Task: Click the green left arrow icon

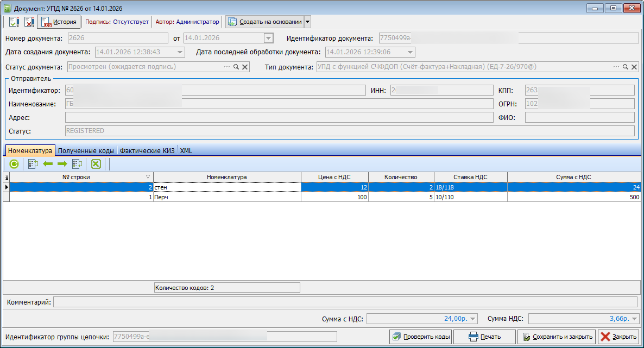Action: click(48, 163)
